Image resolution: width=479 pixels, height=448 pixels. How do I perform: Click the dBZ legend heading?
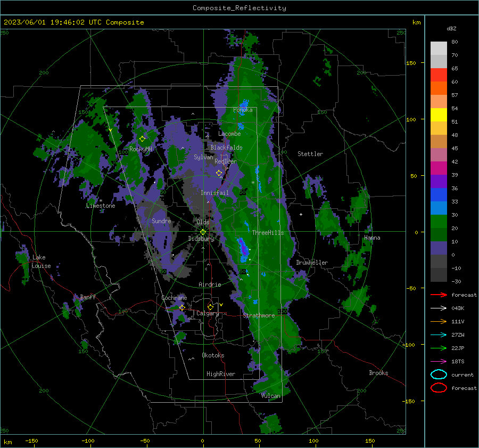coord(451,28)
